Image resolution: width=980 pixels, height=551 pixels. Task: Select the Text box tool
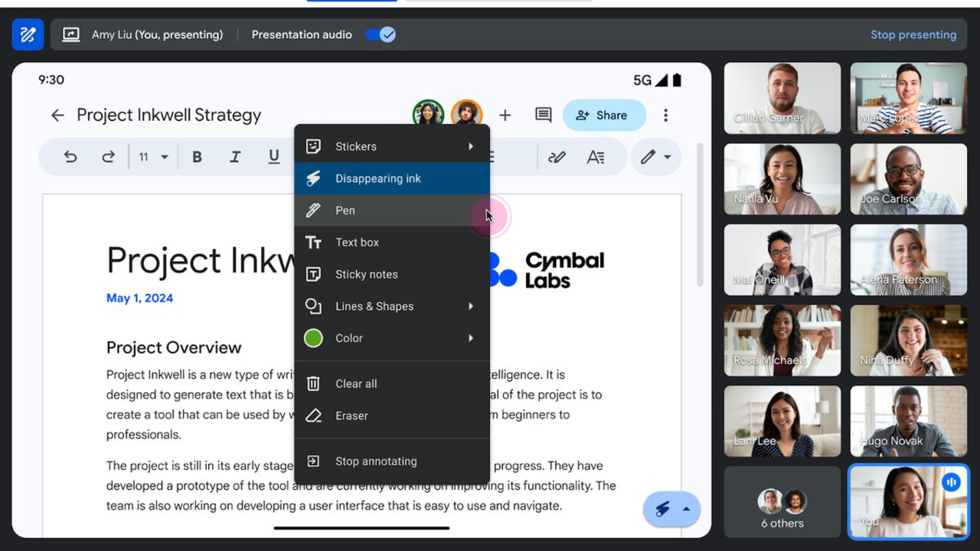coord(357,242)
